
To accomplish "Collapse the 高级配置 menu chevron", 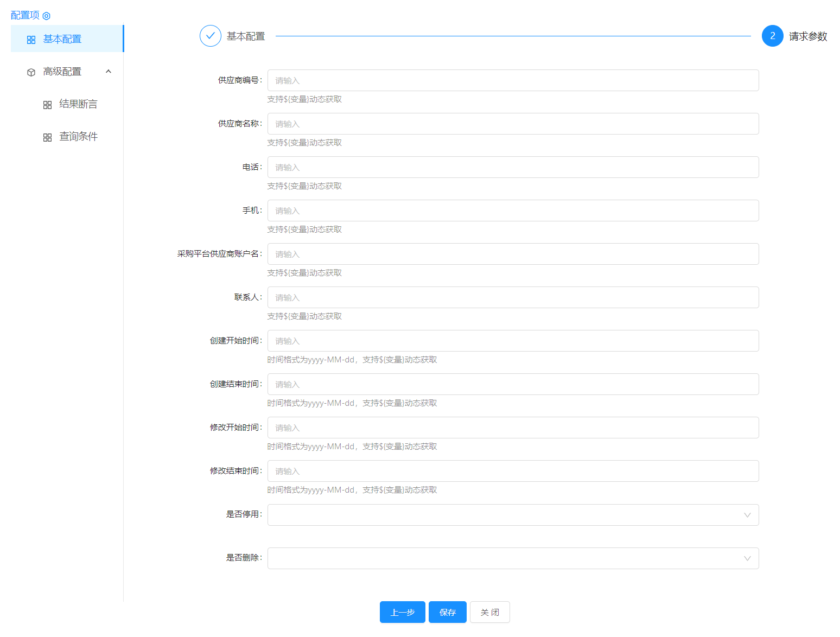I will pos(109,72).
